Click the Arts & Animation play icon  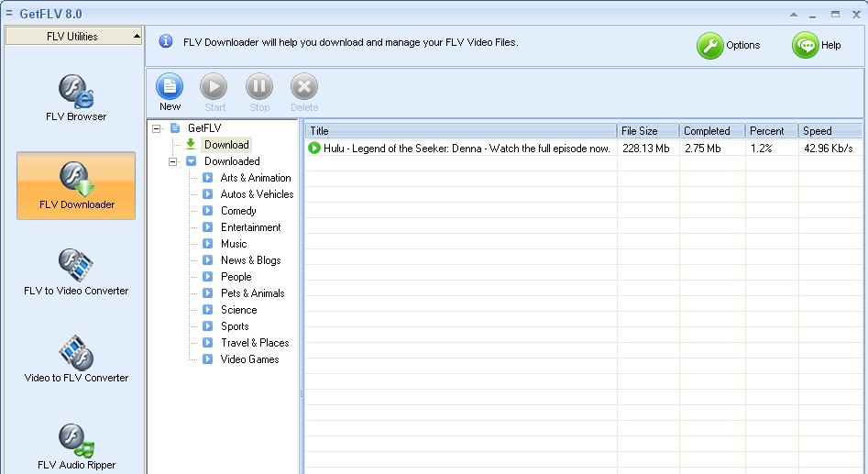tap(207, 178)
